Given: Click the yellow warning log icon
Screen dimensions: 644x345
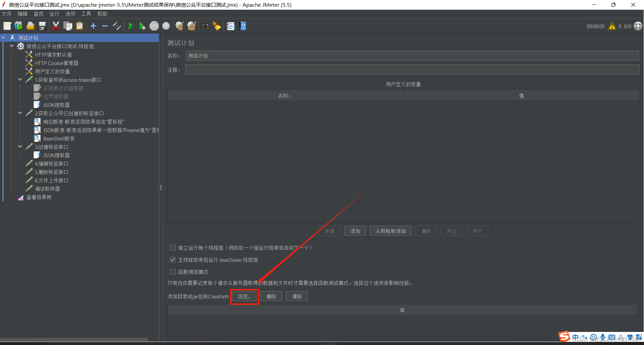Looking at the screenshot, I should (x=612, y=26).
